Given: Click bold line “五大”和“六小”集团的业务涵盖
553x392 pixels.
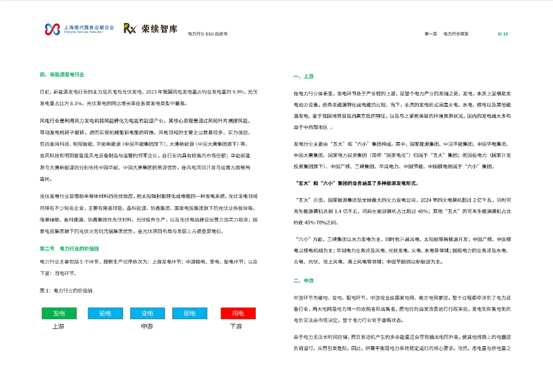Looking at the screenshot, I should tap(357, 183).
